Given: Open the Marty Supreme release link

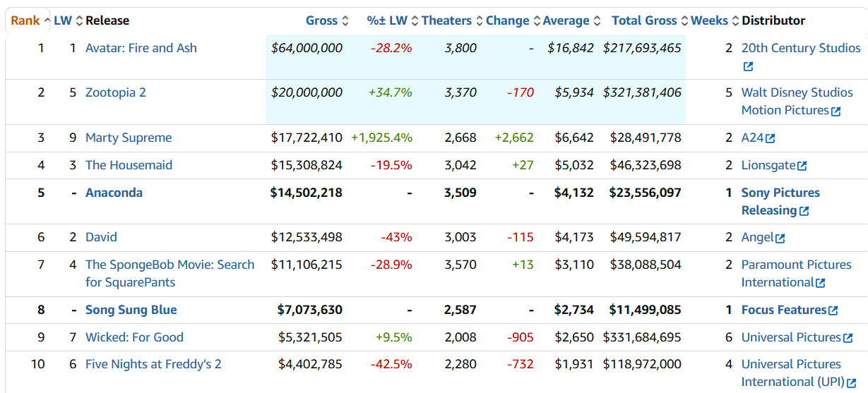Looking at the screenshot, I should pyautogui.click(x=129, y=138).
